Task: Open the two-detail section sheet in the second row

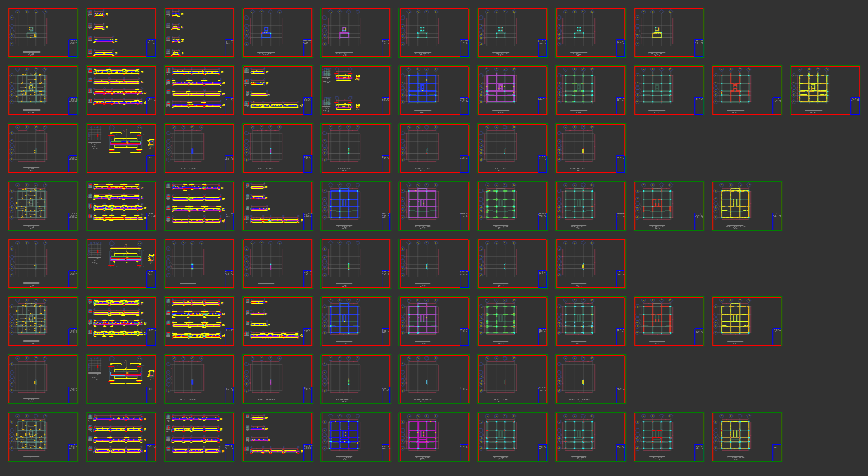Action: pyautogui.click(x=356, y=90)
